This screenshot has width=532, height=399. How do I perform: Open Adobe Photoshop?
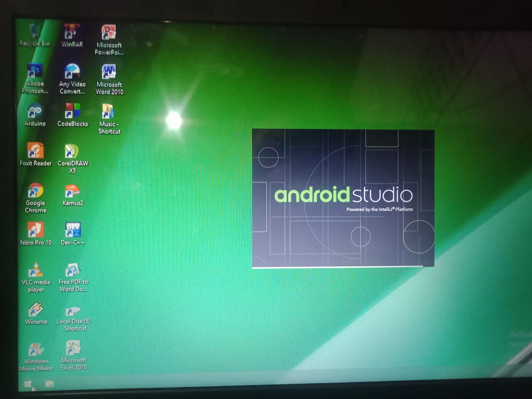(35, 71)
